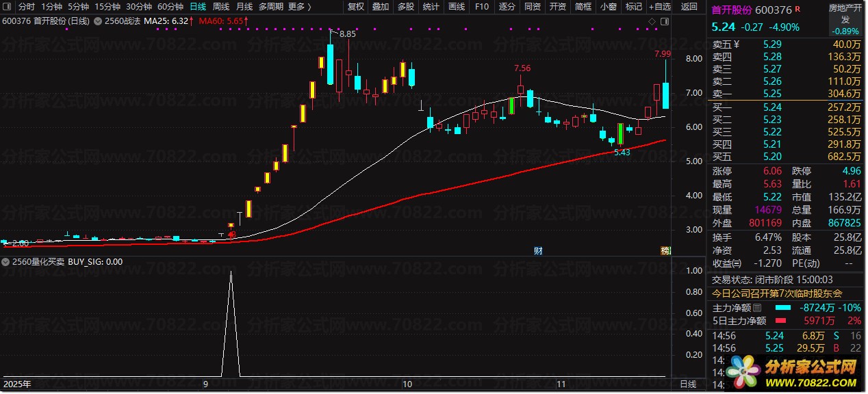Click the 买一 price 5.24
The image size is (868, 394).
click(772, 107)
